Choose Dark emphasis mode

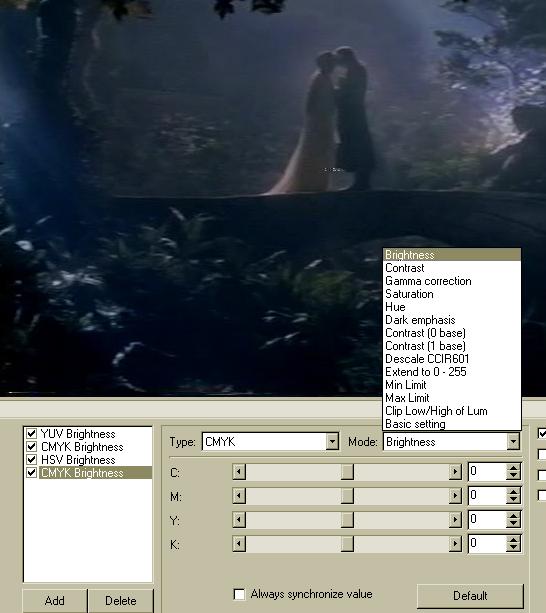pyautogui.click(x=451, y=320)
